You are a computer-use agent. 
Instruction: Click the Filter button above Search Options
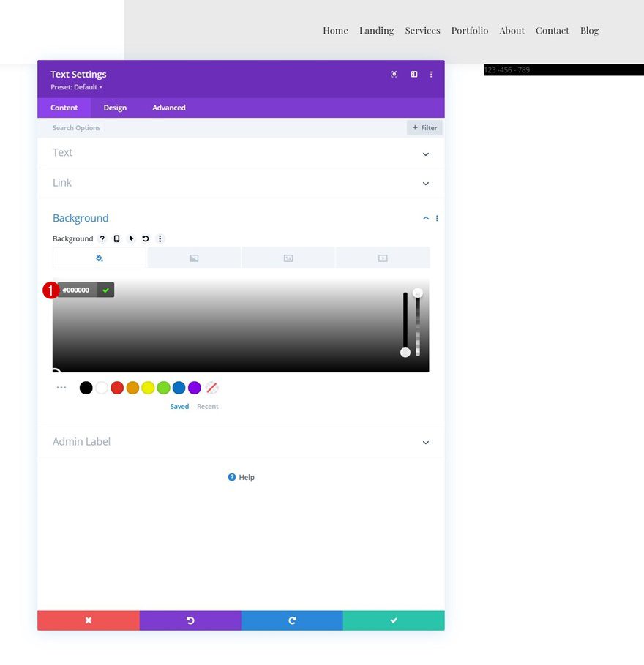[424, 127]
